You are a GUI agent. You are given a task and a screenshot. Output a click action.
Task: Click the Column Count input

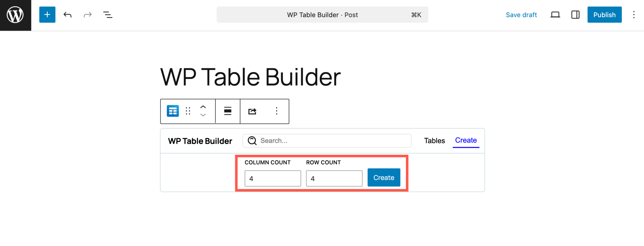coord(273,178)
